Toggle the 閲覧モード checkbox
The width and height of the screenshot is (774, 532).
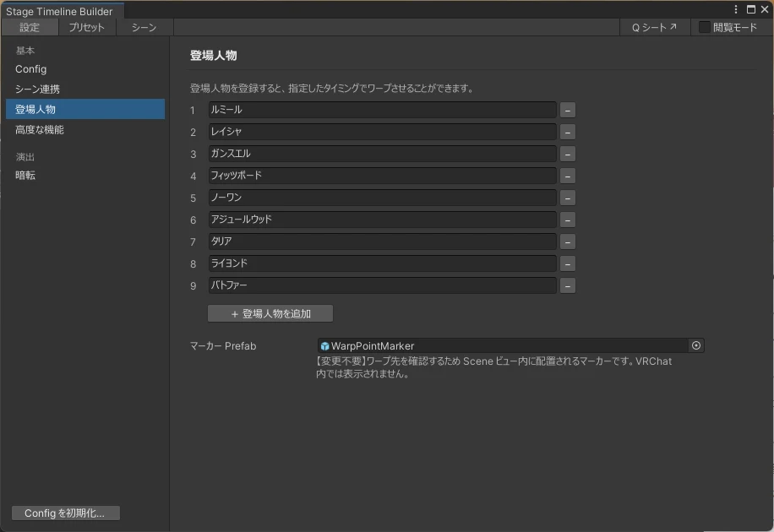705,27
